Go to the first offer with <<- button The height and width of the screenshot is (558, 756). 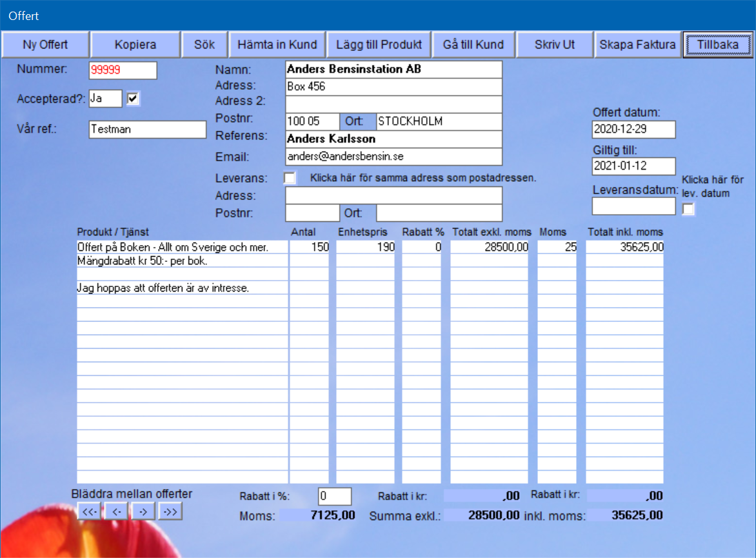tap(90, 512)
